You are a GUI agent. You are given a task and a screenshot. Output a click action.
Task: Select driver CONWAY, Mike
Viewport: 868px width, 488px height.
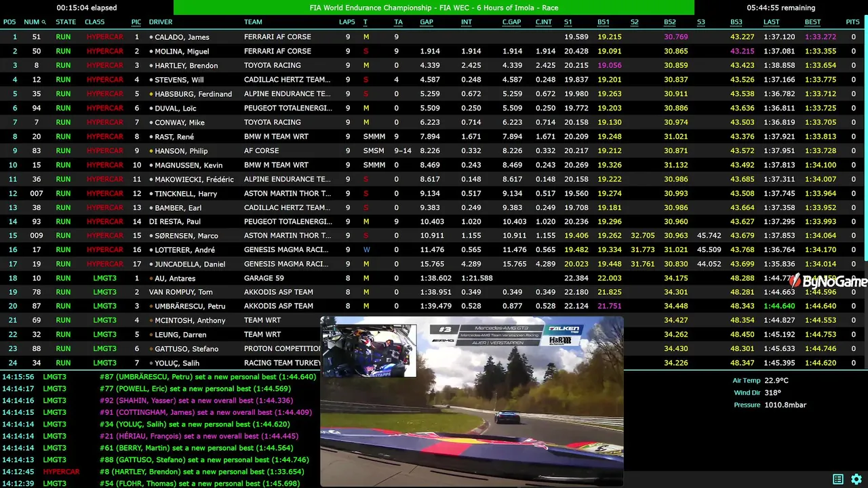coord(180,123)
